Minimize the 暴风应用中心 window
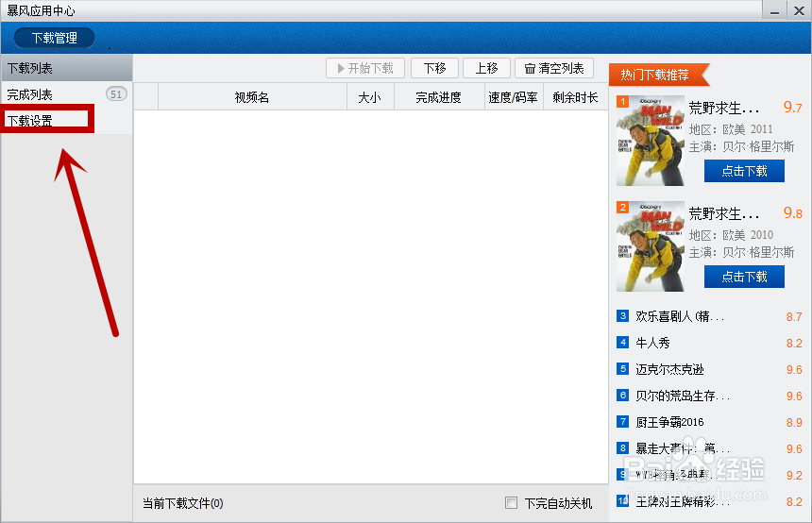 (x=775, y=11)
